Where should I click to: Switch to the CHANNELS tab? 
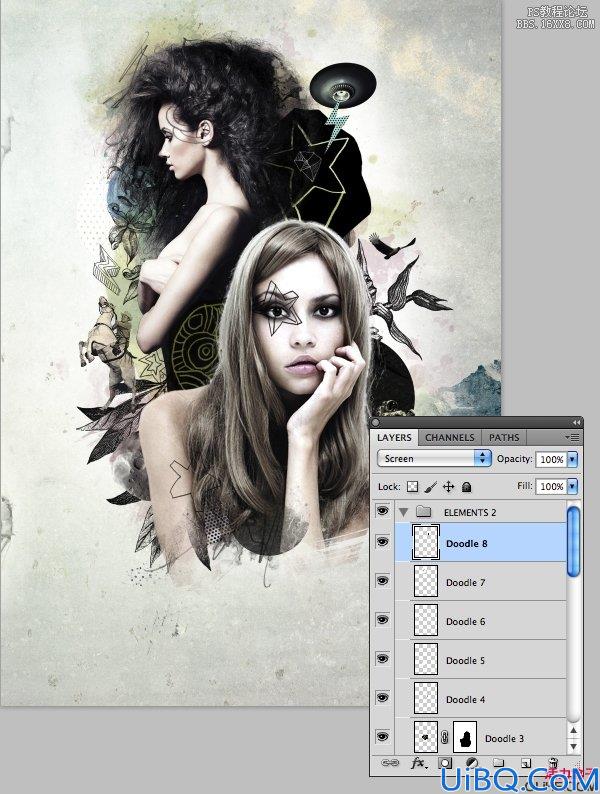pos(450,438)
